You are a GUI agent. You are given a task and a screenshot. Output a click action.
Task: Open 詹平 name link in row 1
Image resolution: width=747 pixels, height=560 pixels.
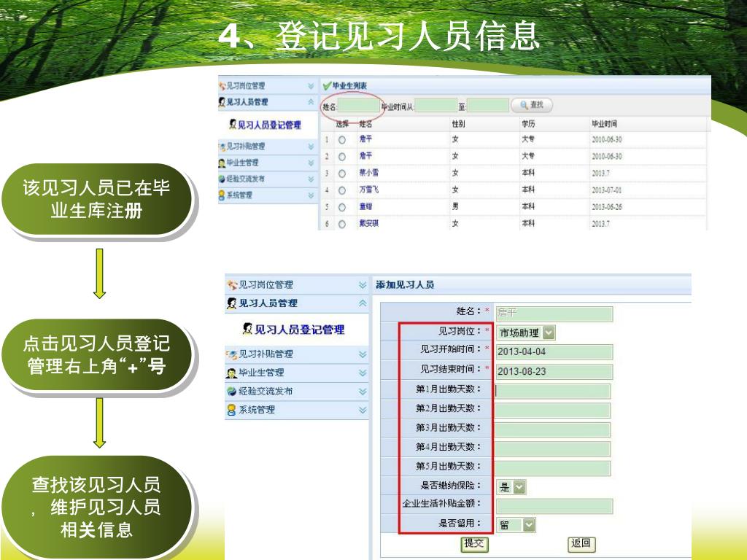[366, 139]
